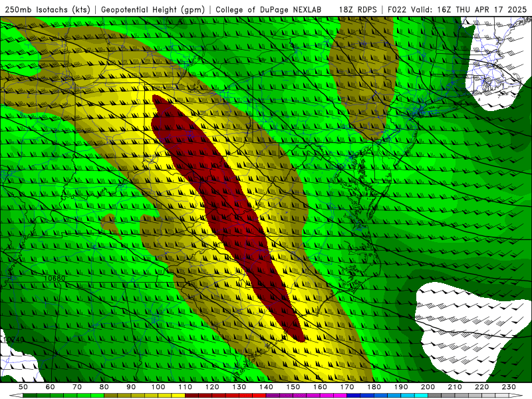The height and width of the screenshot is (399, 532).
Task: Click the '200' value on the color scale
Action: [428, 387]
